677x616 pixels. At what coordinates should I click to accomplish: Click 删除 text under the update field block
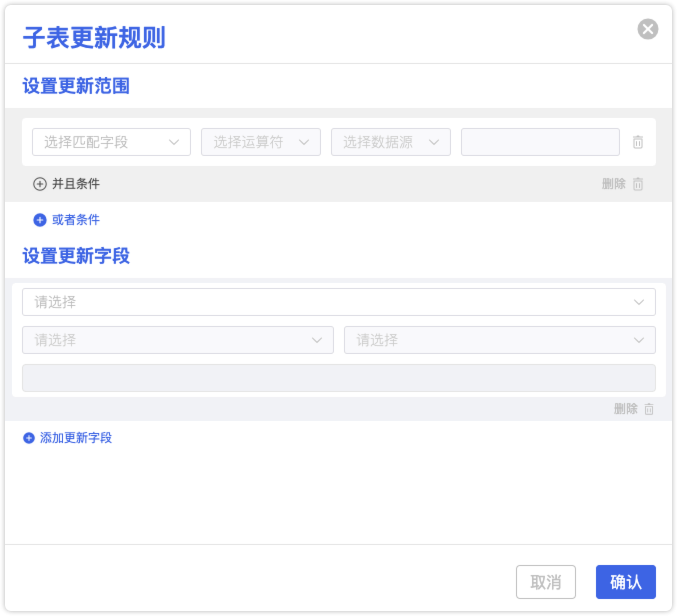pyautogui.click(x=625, y=409)
